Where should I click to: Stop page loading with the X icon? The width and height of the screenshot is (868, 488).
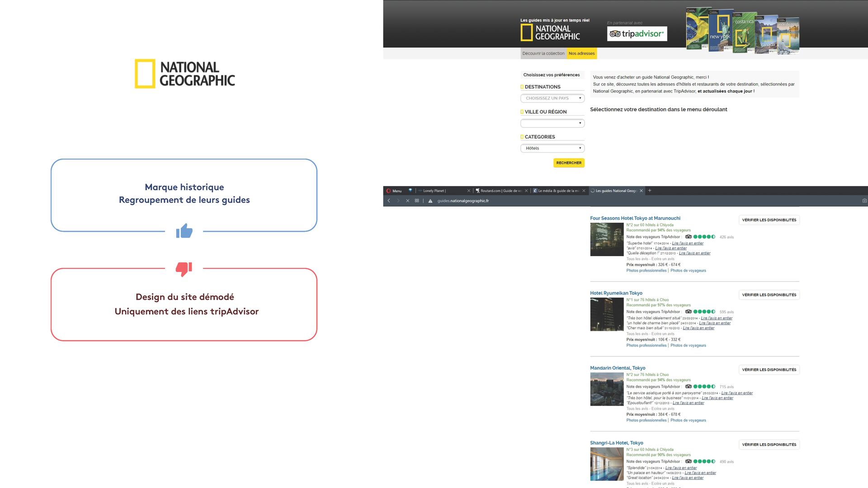click(408, 201)
